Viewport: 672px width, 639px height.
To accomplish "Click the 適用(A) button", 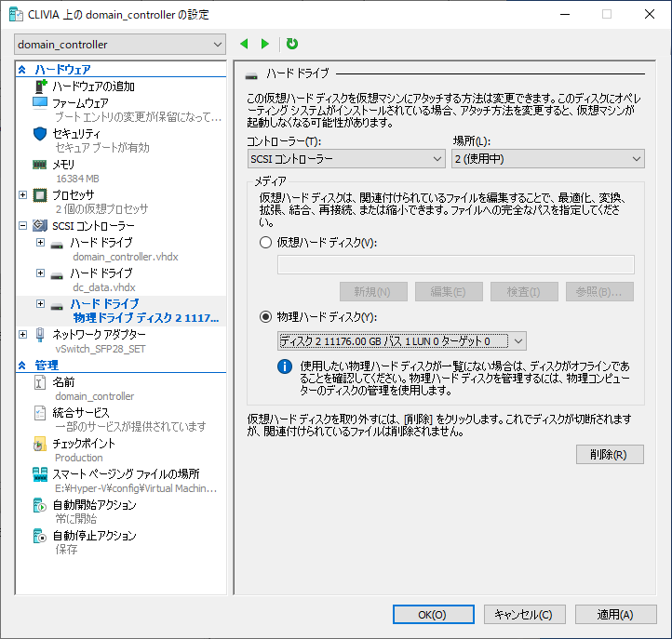I will (x=616, y=615).
